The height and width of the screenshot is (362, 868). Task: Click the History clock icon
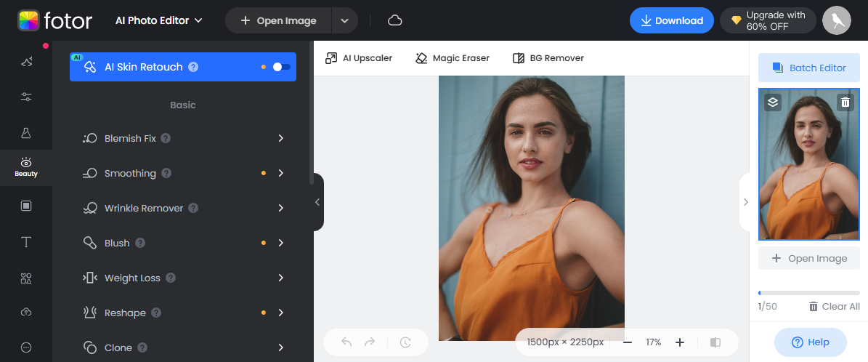[x=405, y=342]
